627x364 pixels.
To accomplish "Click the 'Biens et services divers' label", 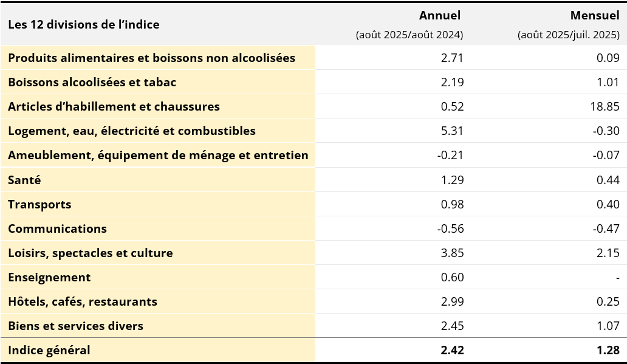I will (x=75, y=326).
